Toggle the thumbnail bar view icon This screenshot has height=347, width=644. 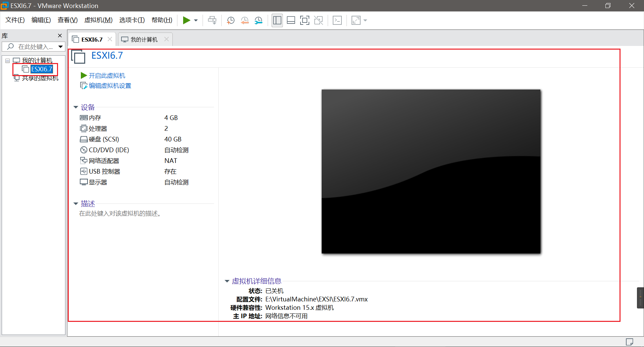pos(291,20)
